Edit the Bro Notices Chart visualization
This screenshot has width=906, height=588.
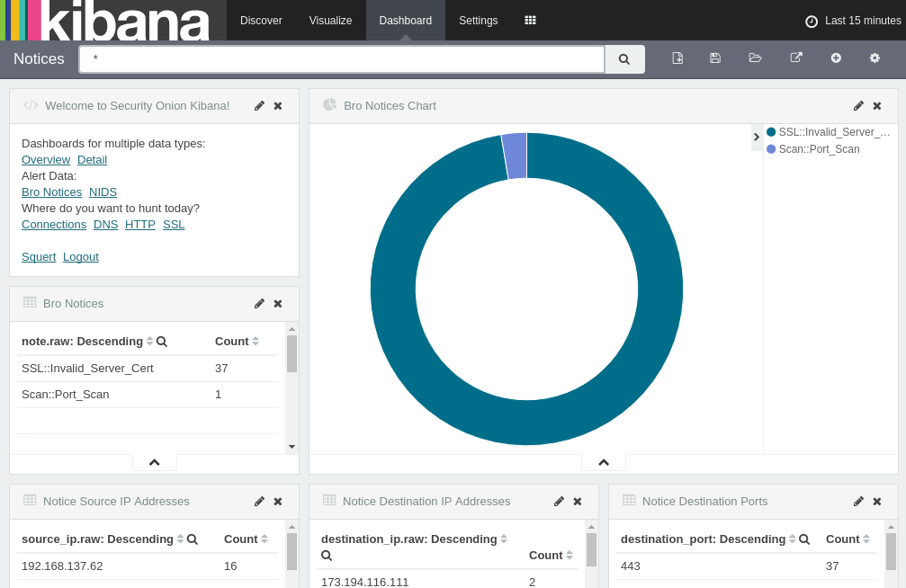pos(858,105)
